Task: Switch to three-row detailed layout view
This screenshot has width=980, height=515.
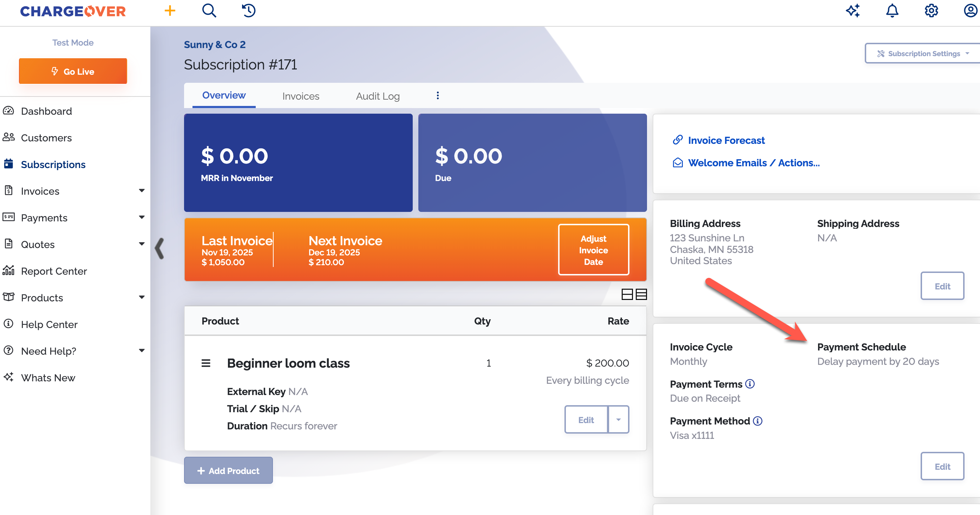Action: [x=641, y=294]
